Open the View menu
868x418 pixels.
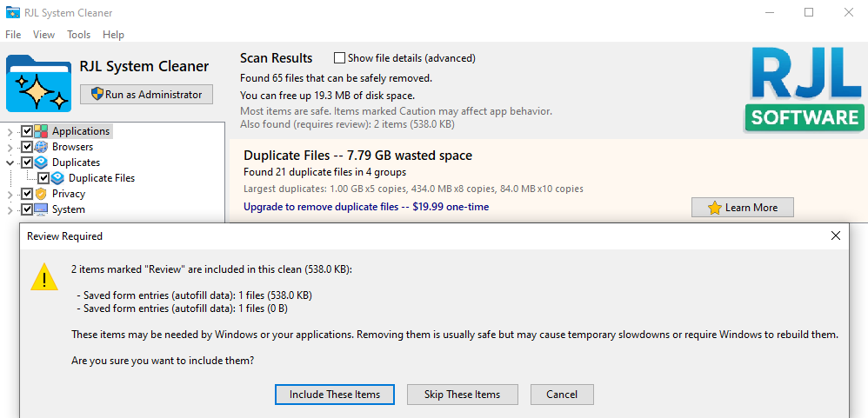[43, 35]
